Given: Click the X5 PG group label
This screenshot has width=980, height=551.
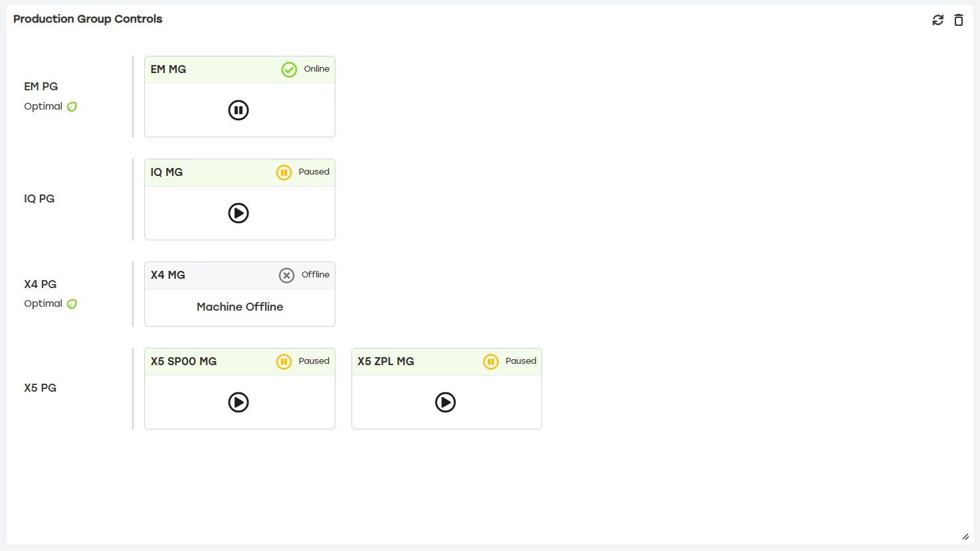Looking at the screenshot, I should tap(40, 388).
